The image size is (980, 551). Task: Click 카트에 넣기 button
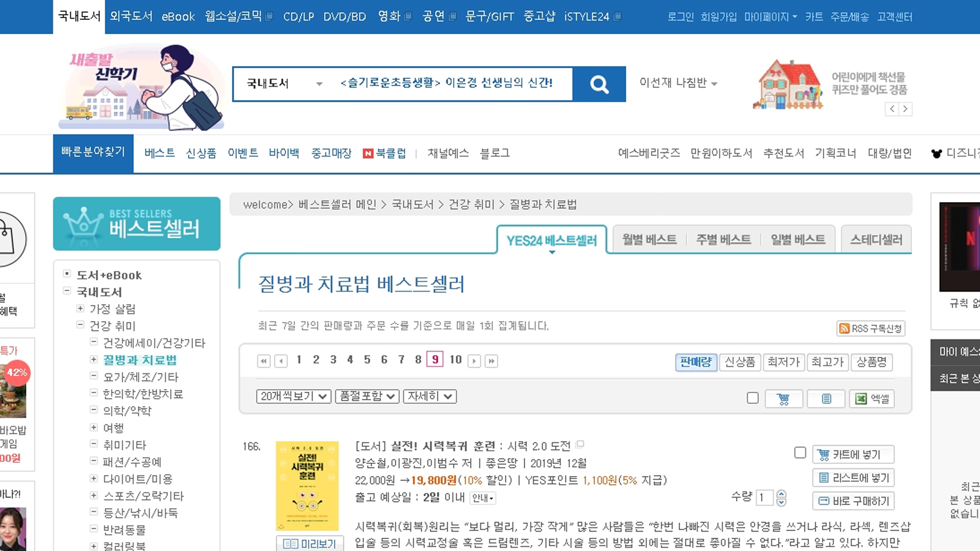point(853,455)
